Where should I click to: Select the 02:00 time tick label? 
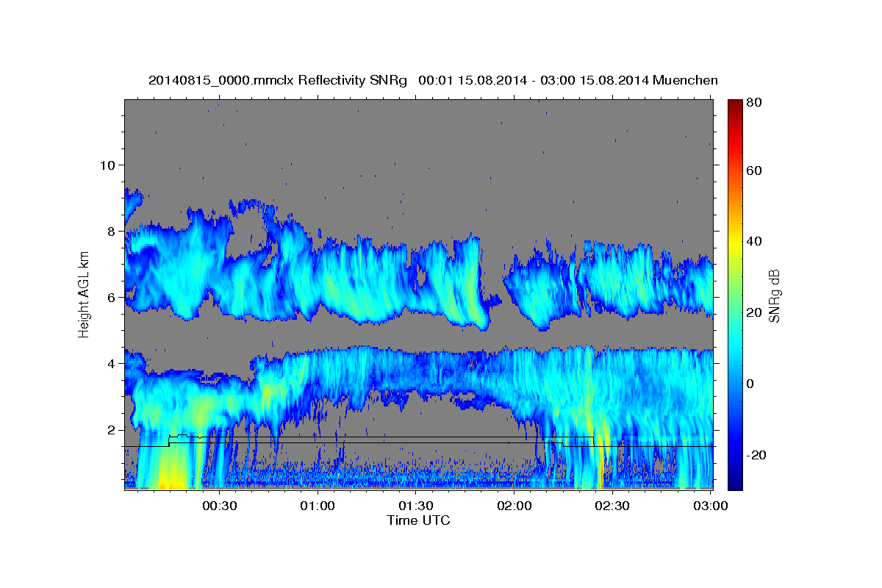pos(514,506)
